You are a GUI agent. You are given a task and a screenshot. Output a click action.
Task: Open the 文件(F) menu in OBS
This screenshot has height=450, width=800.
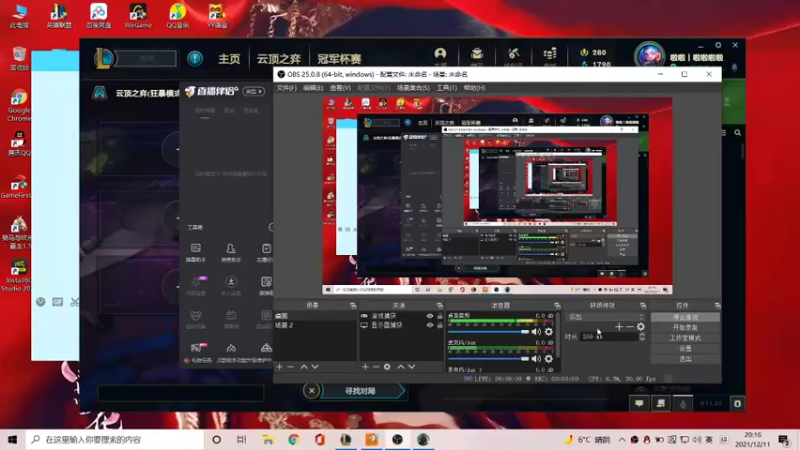286,88
